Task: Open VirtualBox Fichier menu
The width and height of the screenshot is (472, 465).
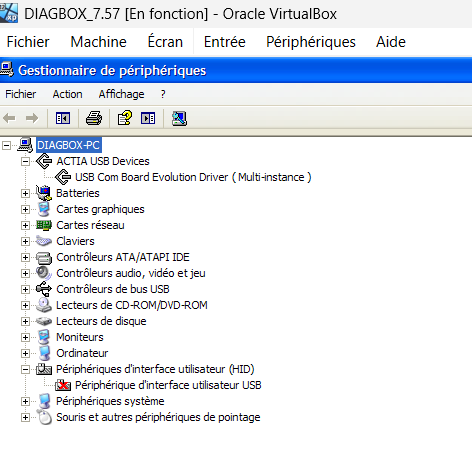Action: (x=28, y=42)
